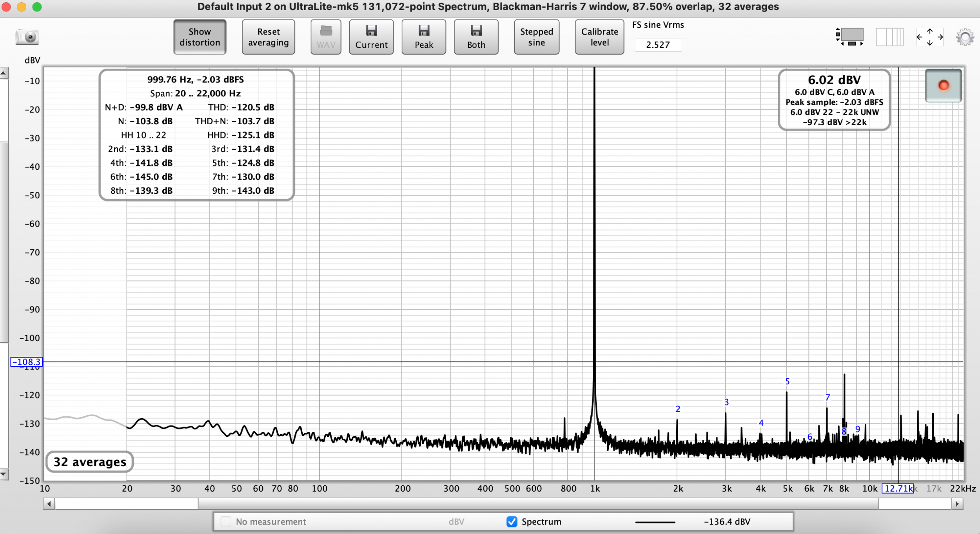
Task: Toggle the vertical bars display icon
Action: coord(890,37)
